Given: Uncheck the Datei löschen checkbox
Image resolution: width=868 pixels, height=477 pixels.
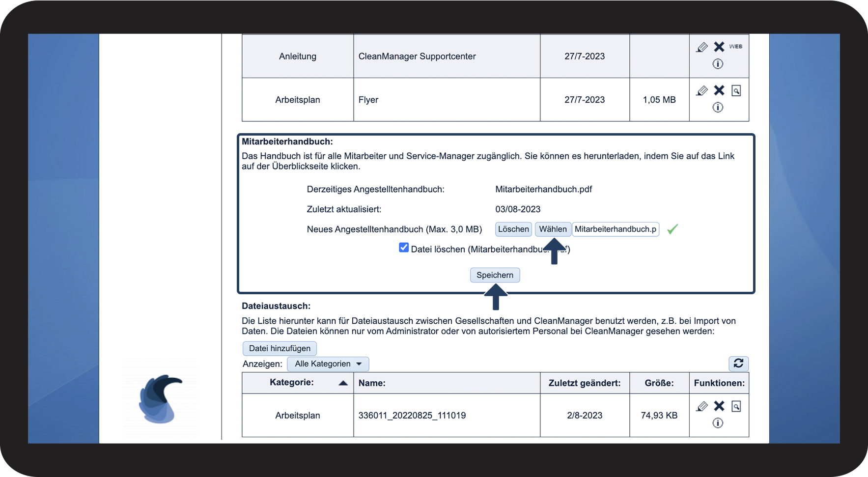Looking at the screenshot, I should 404,248.
